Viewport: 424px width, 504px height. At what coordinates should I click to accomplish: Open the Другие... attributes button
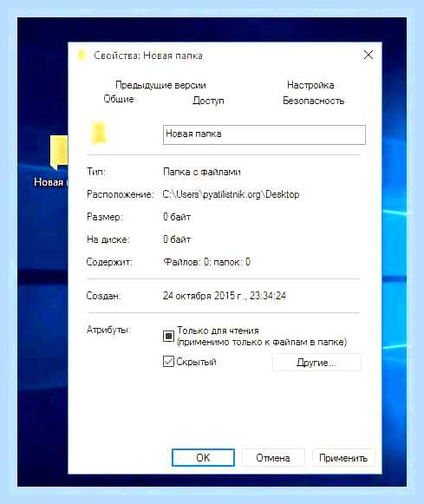click(x=316, y=363)
